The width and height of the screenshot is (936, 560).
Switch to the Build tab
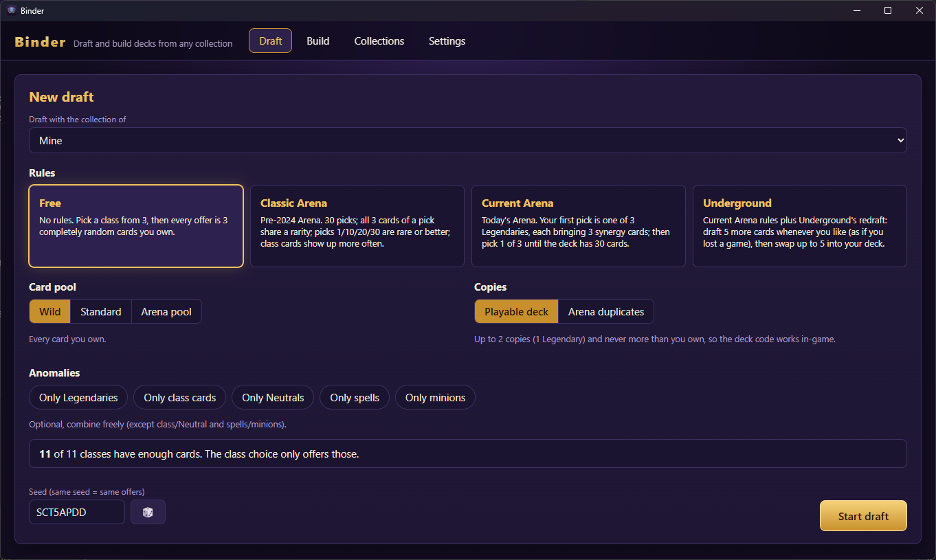318,41
